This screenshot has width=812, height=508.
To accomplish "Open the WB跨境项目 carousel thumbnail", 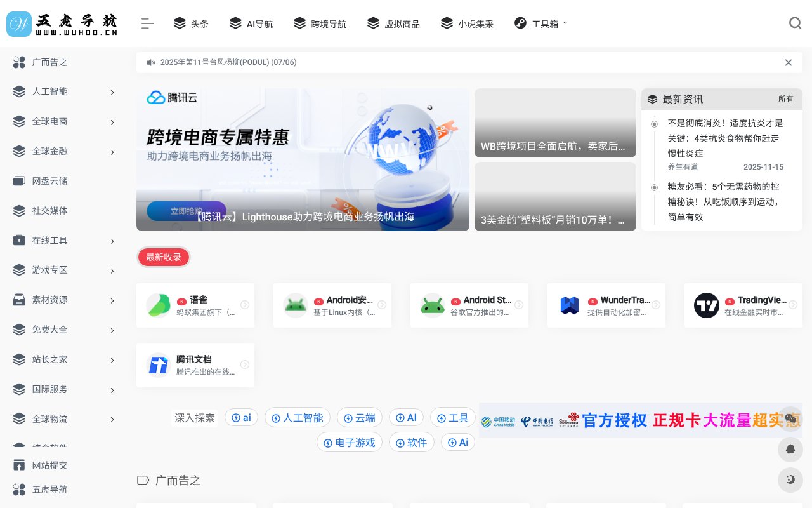I will pos(555,122).
